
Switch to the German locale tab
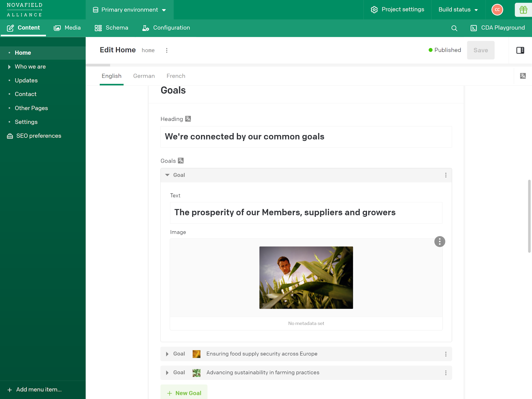tap(144, 76)
